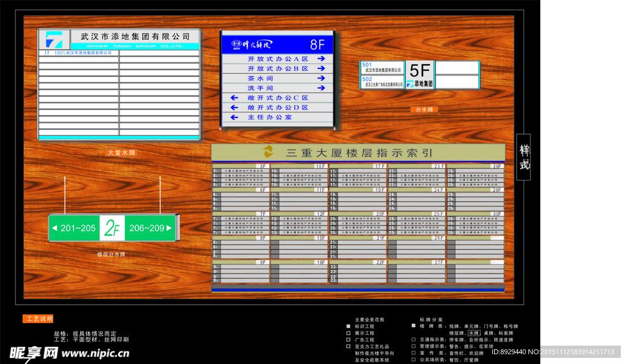Click the 规格：视具体情况而定 text
627x364 pixels.
(85, 333)
